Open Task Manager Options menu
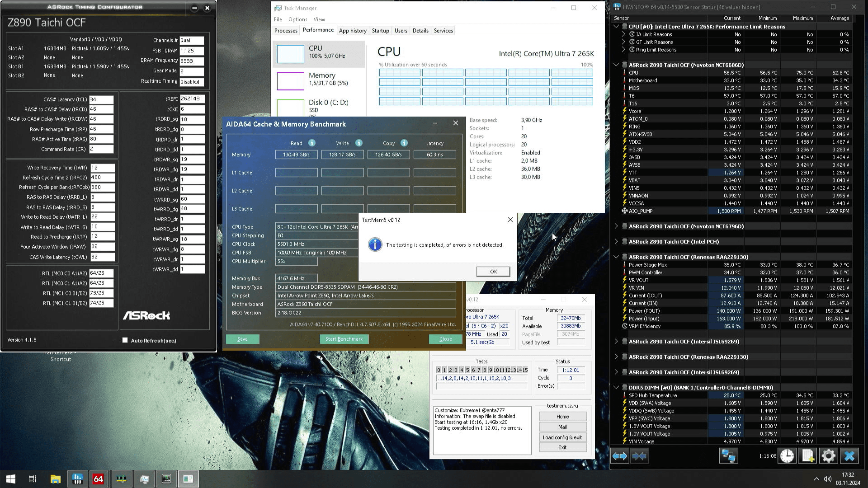 (x=297, y=19)
